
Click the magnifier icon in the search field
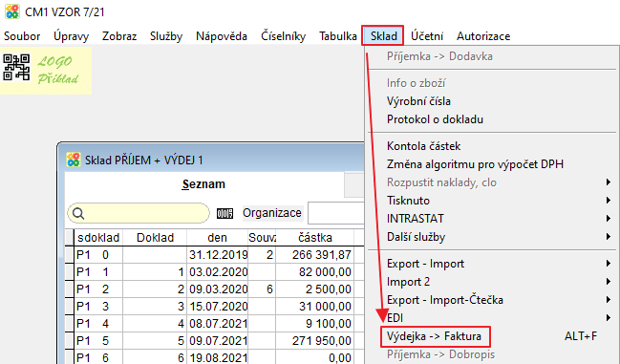(78, 213)
